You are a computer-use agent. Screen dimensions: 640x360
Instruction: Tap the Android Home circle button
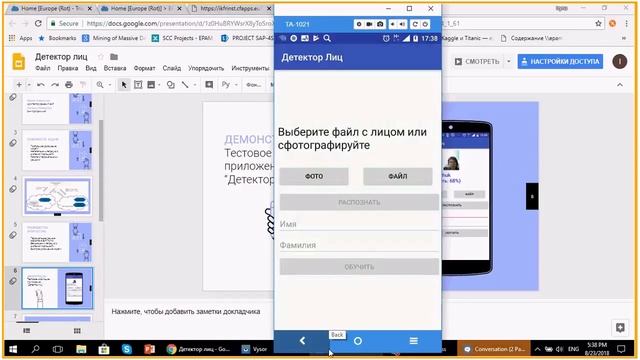[x=358, y=341]
